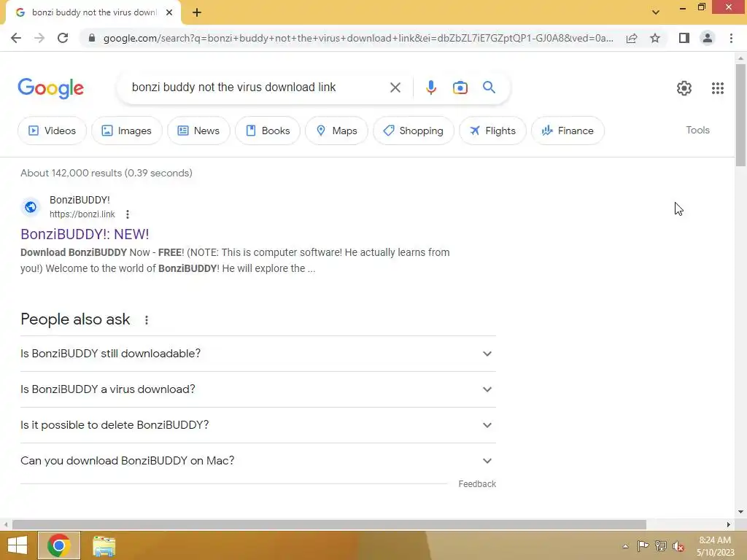This screenshot has height=560, width=747.
Task: Bookmark this page with the star icon
Action: click(x=655, y=38)
